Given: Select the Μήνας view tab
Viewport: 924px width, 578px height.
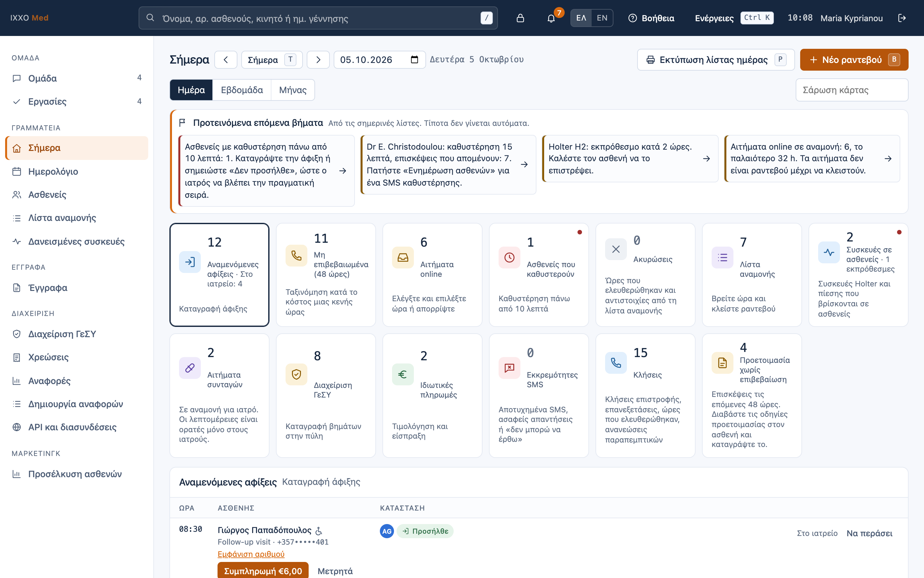Looking at the screenshot, I should 293,90.
